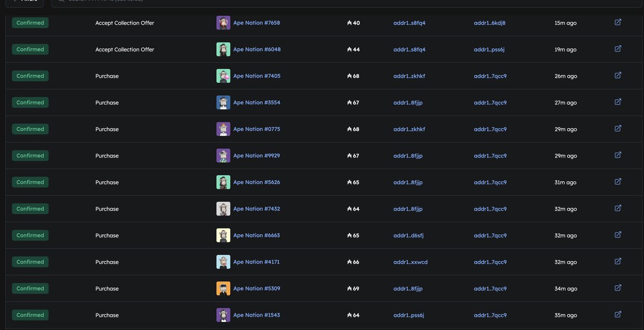644x330 pixels.
Task: Open the Ape Nation #6663 name link
Action: click(257, 236)
